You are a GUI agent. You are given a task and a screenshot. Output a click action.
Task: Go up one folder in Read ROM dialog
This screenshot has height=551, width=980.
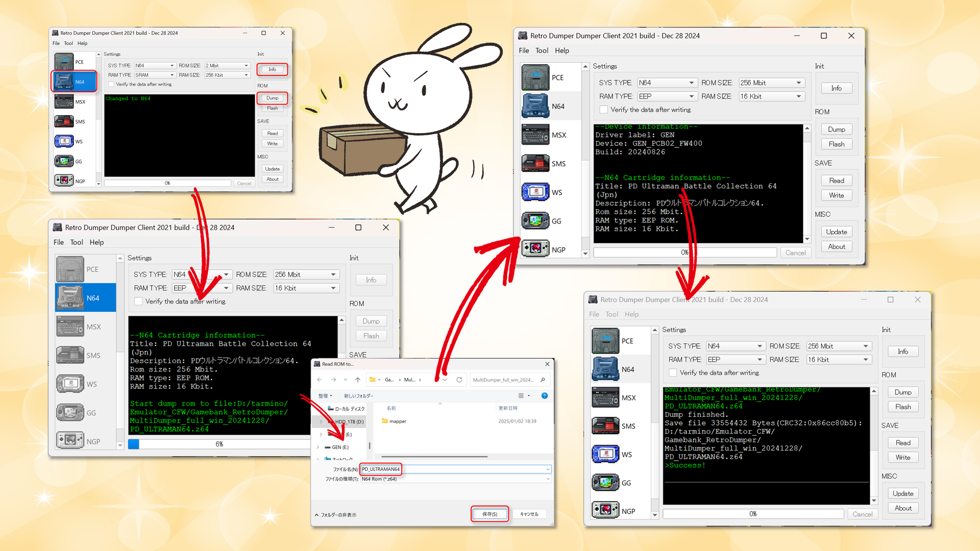[x=358, y=380]
